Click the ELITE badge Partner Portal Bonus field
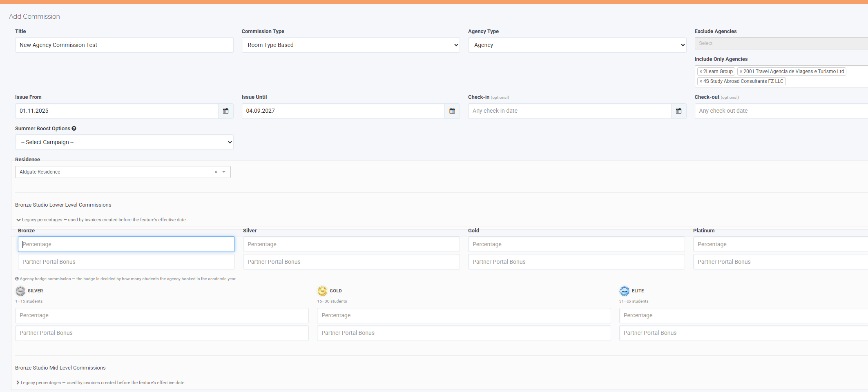868x392 pixels. click(x=743, y=333)
